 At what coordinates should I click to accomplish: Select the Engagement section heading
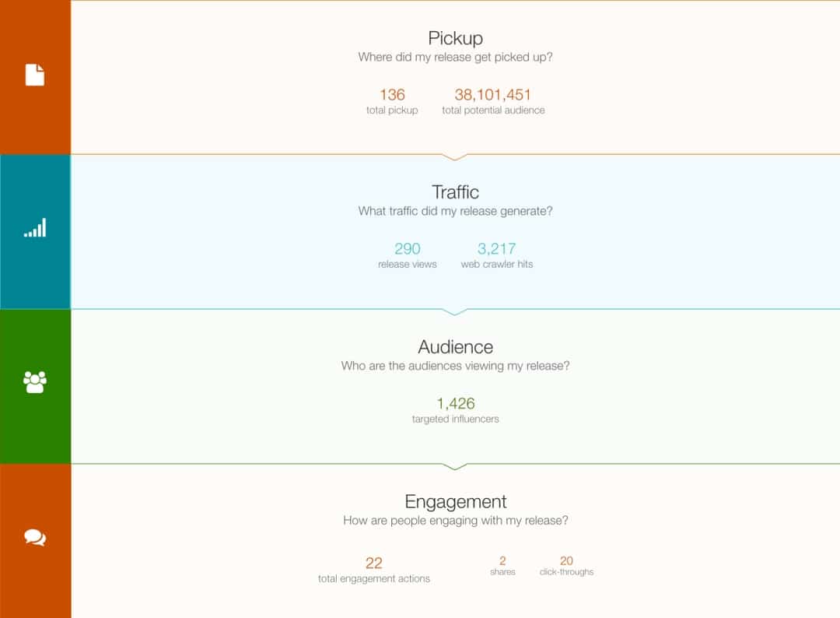point(455,502)
